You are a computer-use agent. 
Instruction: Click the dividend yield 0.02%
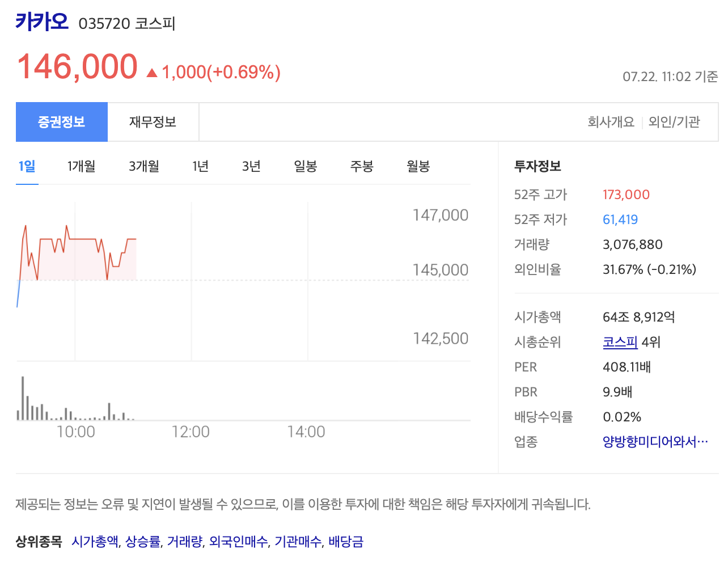coord(622,417)
